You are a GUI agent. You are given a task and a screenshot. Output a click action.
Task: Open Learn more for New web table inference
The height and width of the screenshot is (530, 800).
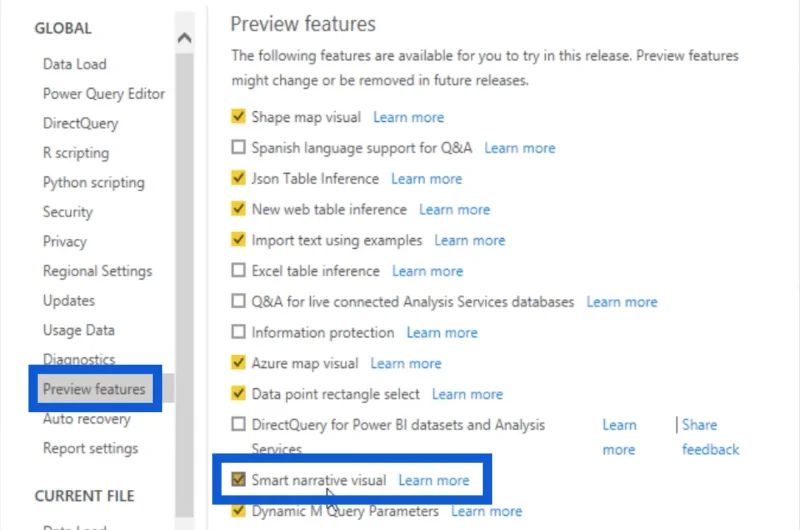pos(455,210)
